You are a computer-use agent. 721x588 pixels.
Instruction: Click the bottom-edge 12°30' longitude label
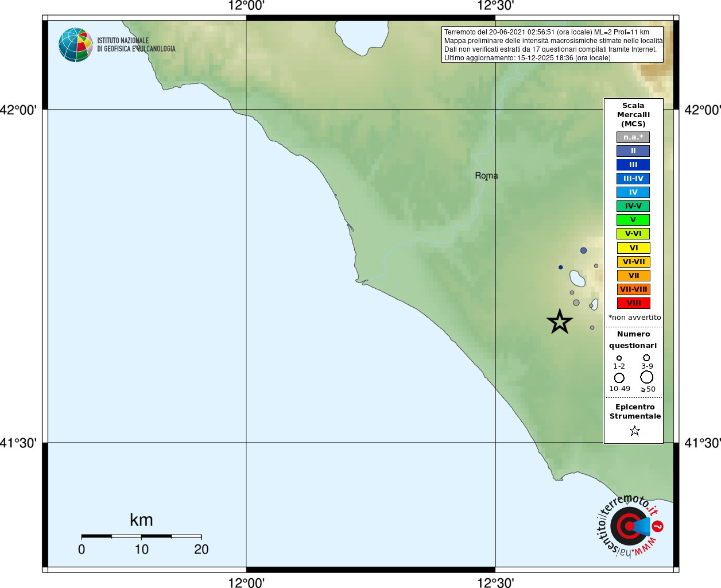495,583
